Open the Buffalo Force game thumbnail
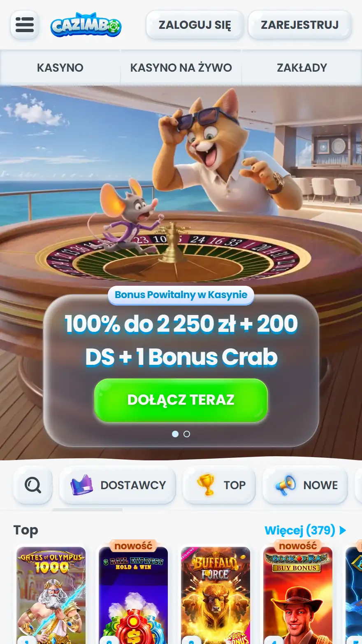This screenshot has height=644, width=362. click(216, 595)
